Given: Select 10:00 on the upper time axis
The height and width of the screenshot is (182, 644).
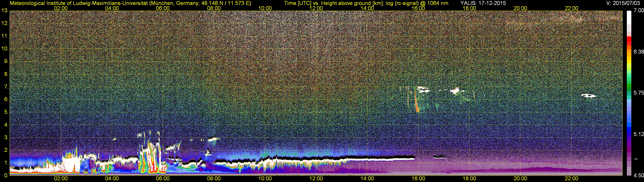Looking at the screenshot, I should click(265, 8).
